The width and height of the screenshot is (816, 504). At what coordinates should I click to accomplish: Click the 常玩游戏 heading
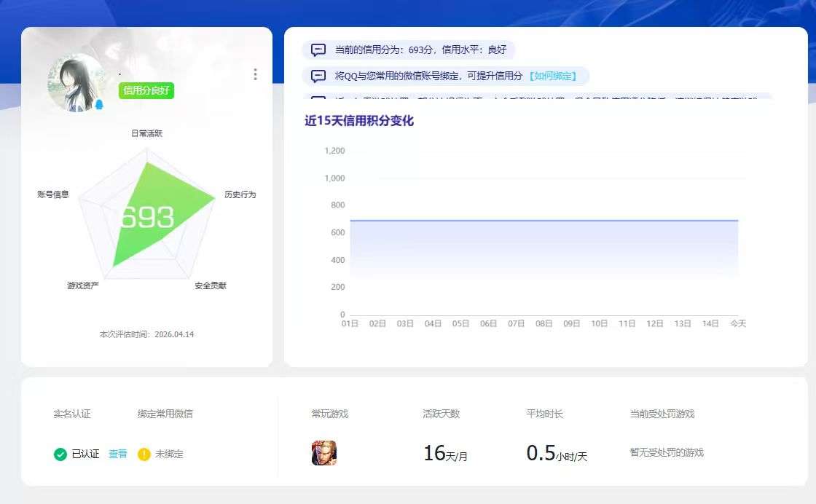(330, 414)
